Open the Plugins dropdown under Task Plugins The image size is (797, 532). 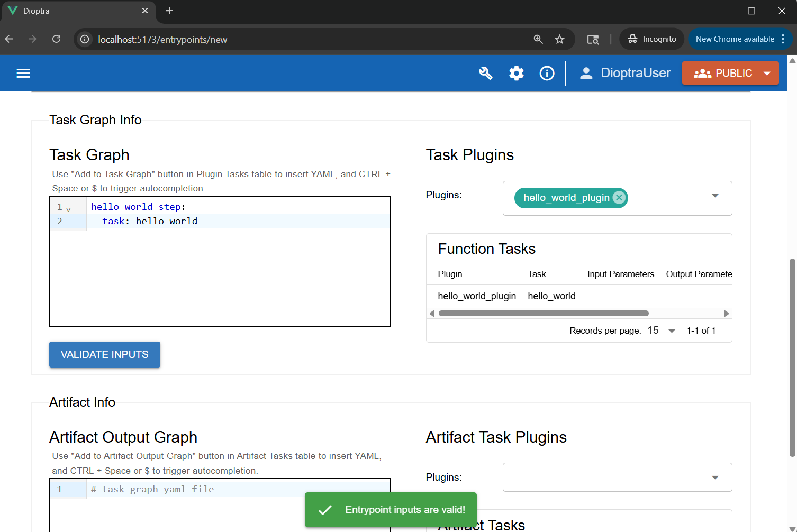tap(715, 196)
